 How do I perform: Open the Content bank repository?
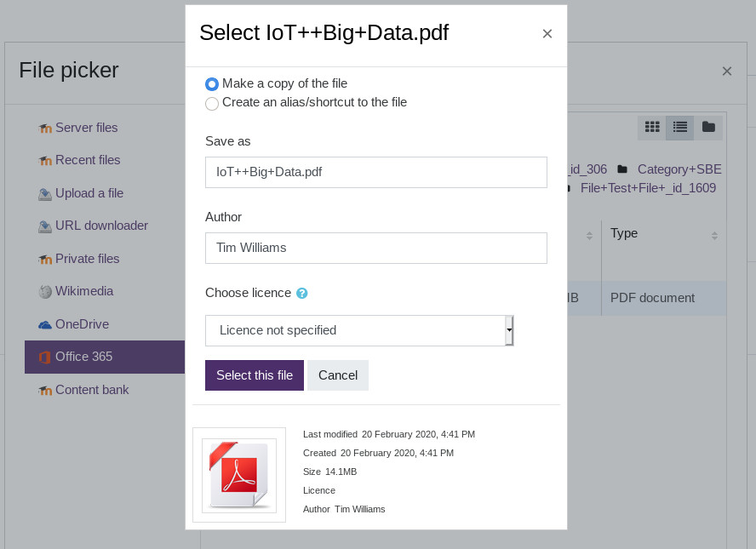click(x=92, y=390)
